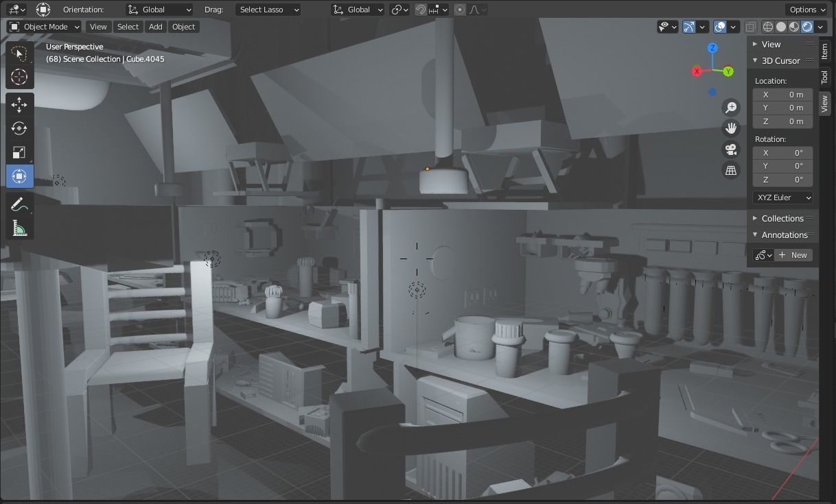Click the 3D cursor Rotation X field
The image size is (836, 504).
click(782, 153)
